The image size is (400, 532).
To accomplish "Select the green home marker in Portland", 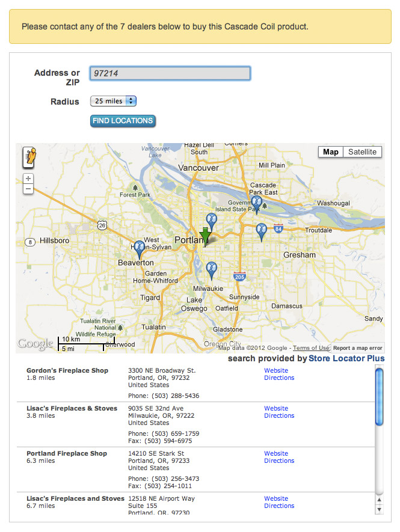I will click(x=205, y=236).
